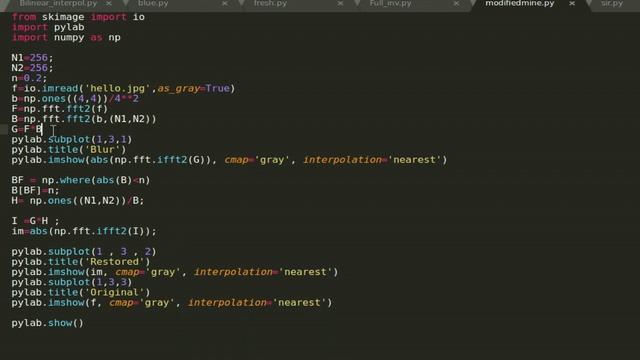Click the 'from skimage import io' line
This screenshot has width=640, height=360.
[x=78, y=17]
